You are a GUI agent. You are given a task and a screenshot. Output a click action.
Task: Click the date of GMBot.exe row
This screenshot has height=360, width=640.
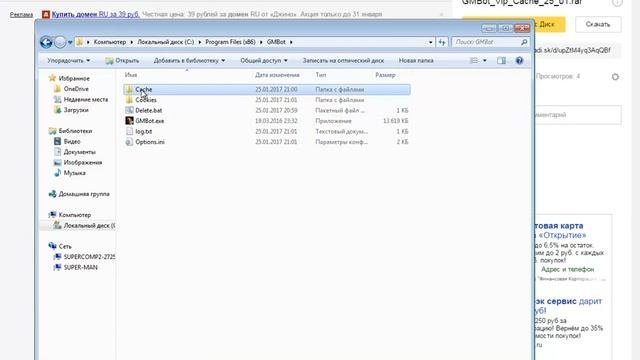tap(276, 121)
